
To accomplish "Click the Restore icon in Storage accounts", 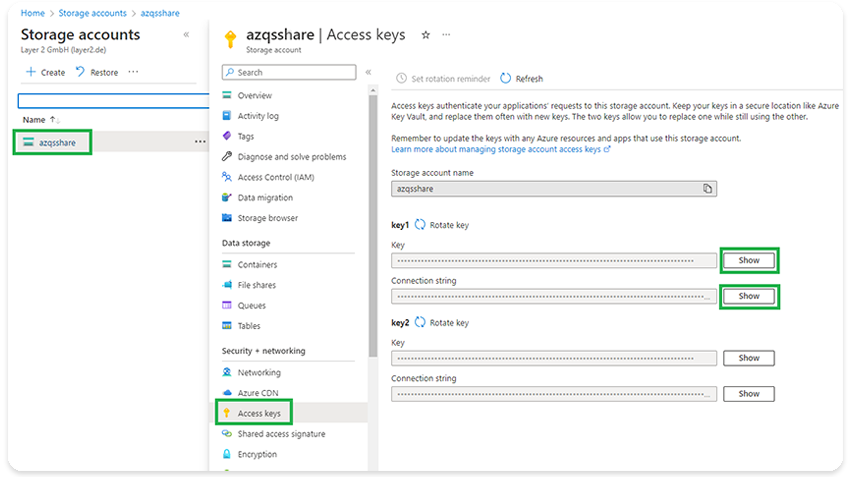I will pyautogui.click(x=80, y=72).
